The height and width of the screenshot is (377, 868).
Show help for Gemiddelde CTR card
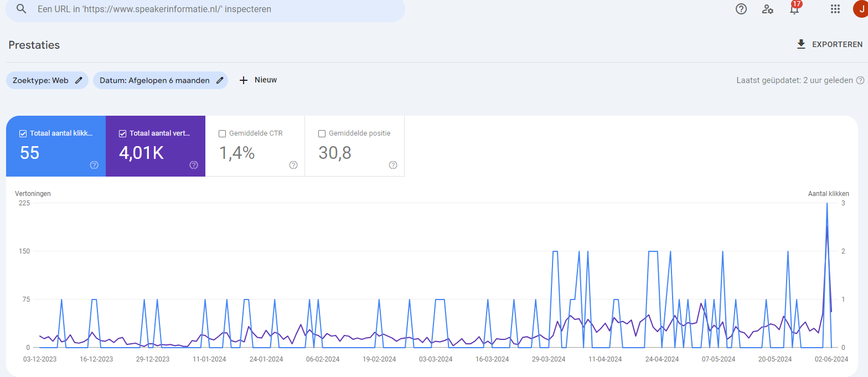click(x=293, y=165)
